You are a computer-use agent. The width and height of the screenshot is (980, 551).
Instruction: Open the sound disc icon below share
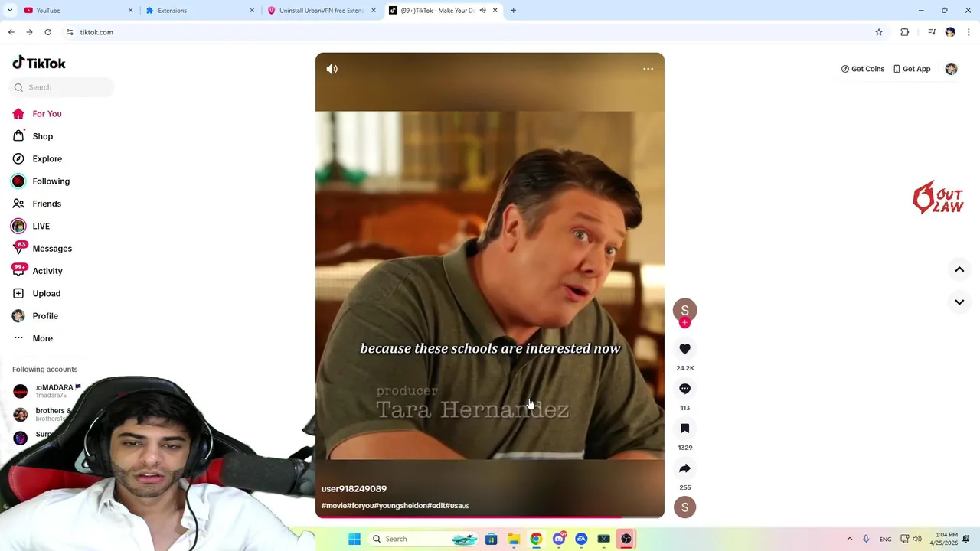(684, 507)
